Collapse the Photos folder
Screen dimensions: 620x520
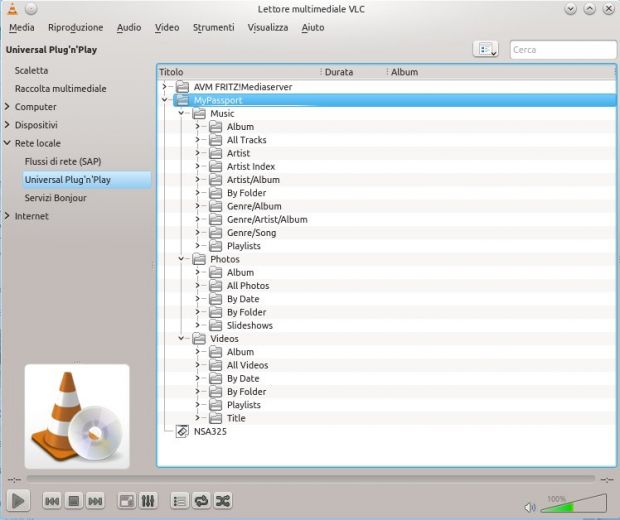point(181,259)
